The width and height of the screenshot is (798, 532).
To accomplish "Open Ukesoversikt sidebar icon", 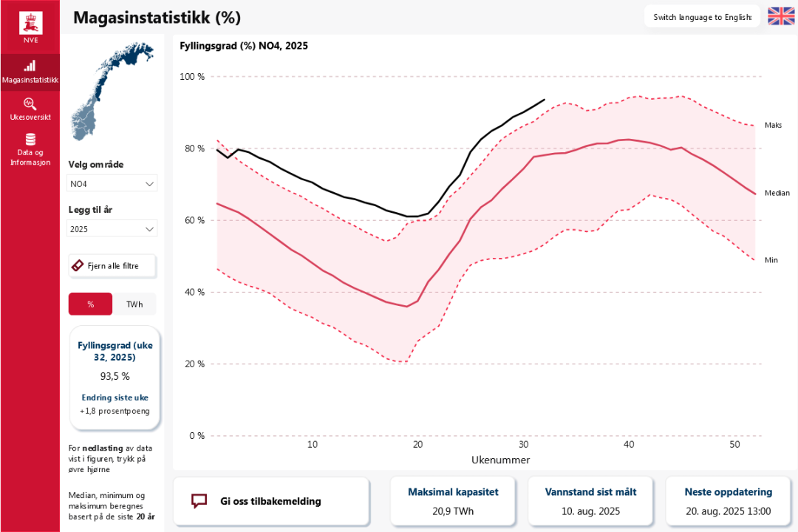I will 30,103.
